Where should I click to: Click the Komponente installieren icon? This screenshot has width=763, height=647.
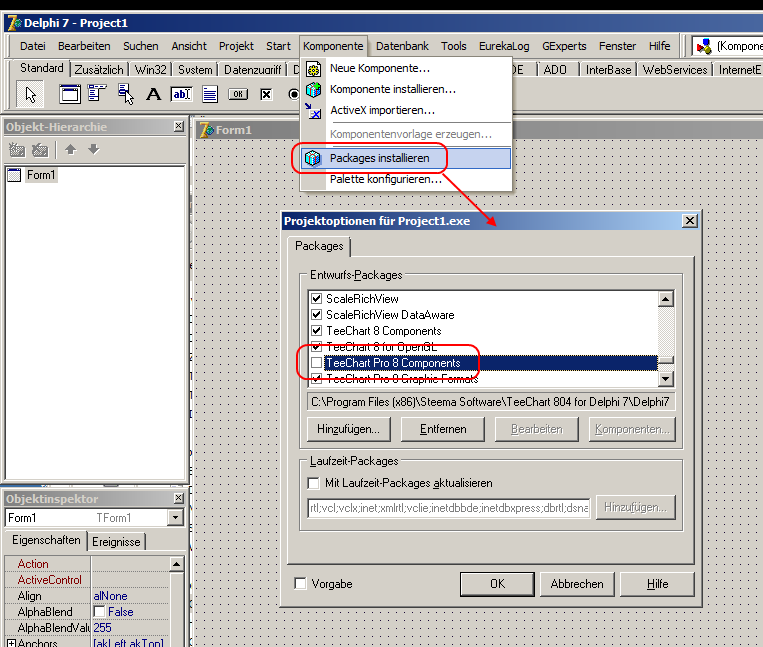coord(313,90)
